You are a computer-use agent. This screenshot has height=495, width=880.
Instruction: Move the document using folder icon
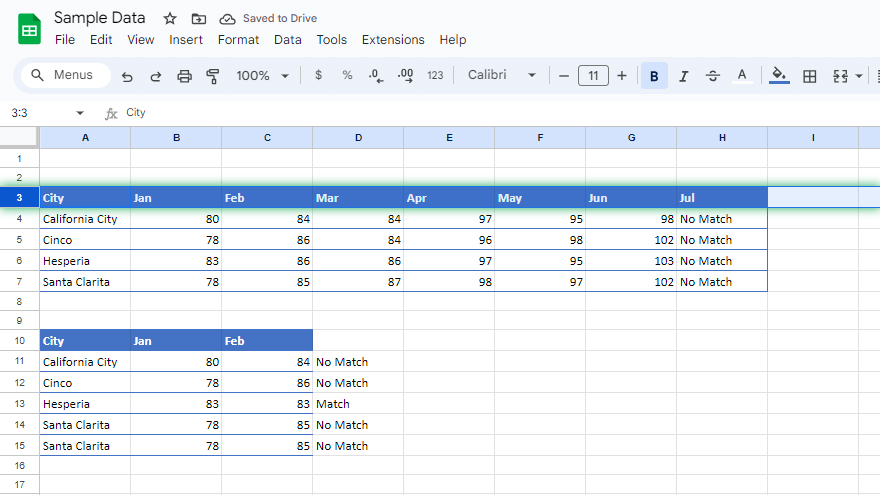pyautogui.click(x=199, y=19)
